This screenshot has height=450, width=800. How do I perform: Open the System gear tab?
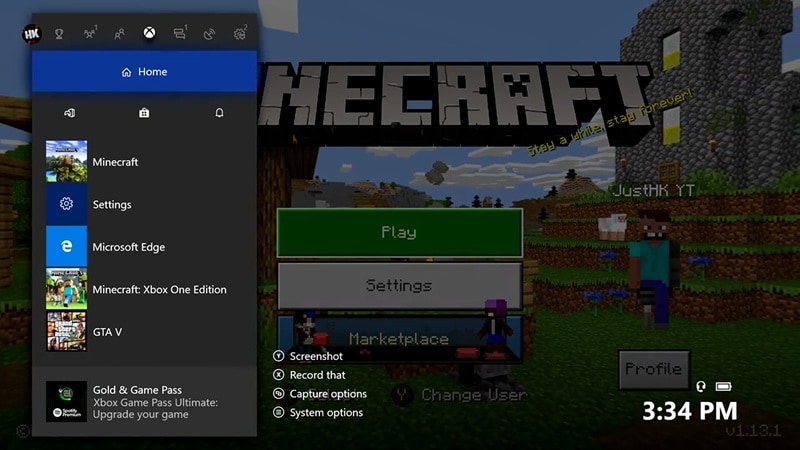click(240, 34)
